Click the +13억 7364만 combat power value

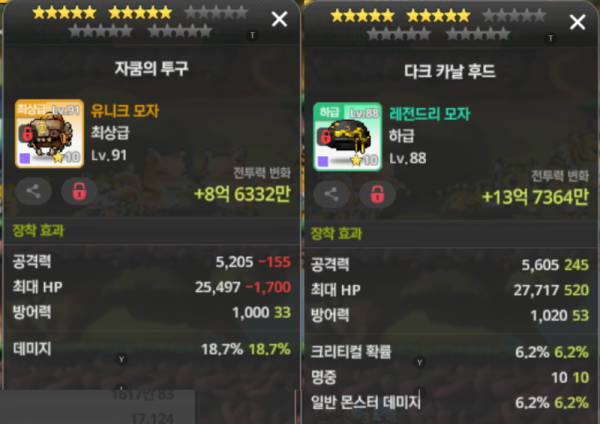tap(535, 197)
